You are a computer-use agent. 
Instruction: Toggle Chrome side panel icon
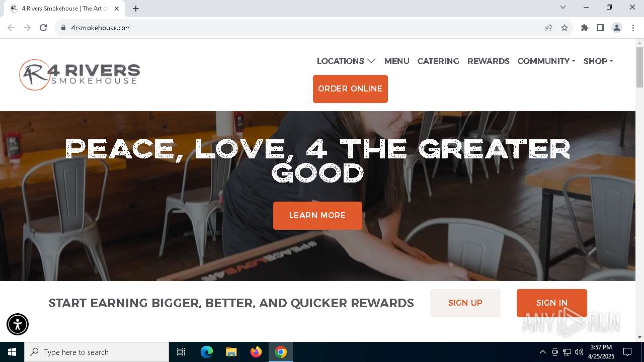pos(601,28)
